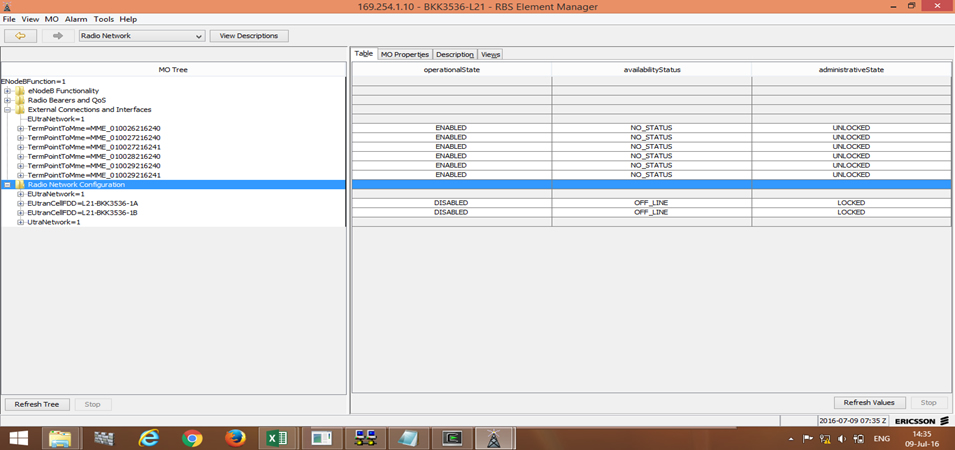955x450 pixels.
Task: Click the Radio Bearers and QoS folder icon
Action: [x=20, y=100]
